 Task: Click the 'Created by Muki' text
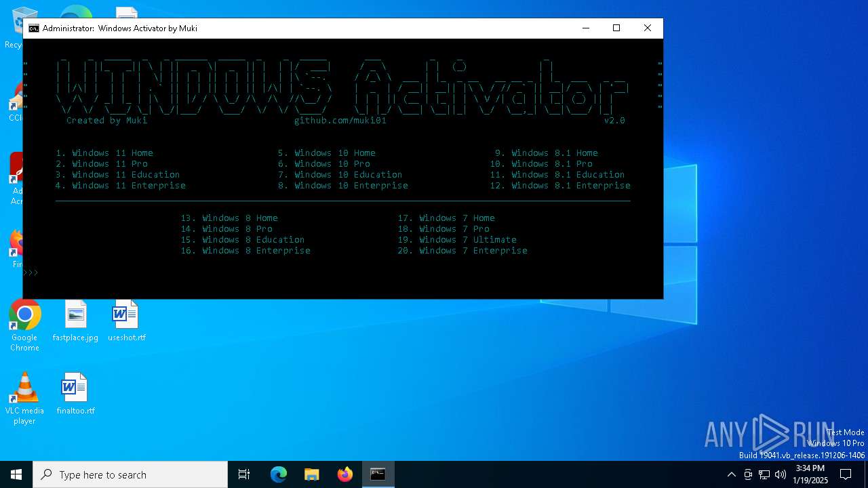click(106, 121)
